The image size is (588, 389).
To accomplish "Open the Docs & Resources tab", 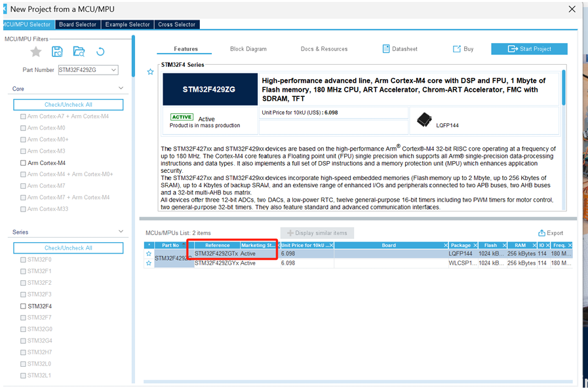I will [324, 48].
